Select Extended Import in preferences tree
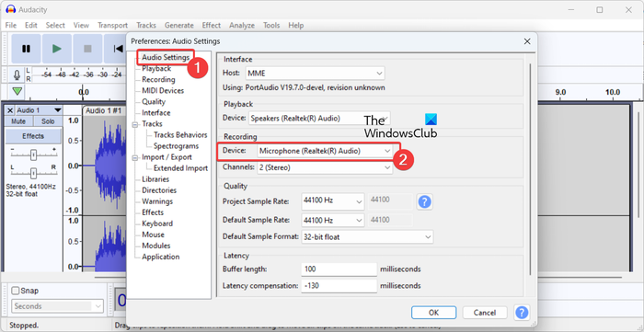644x332 pixels. (x=180, y=168)
